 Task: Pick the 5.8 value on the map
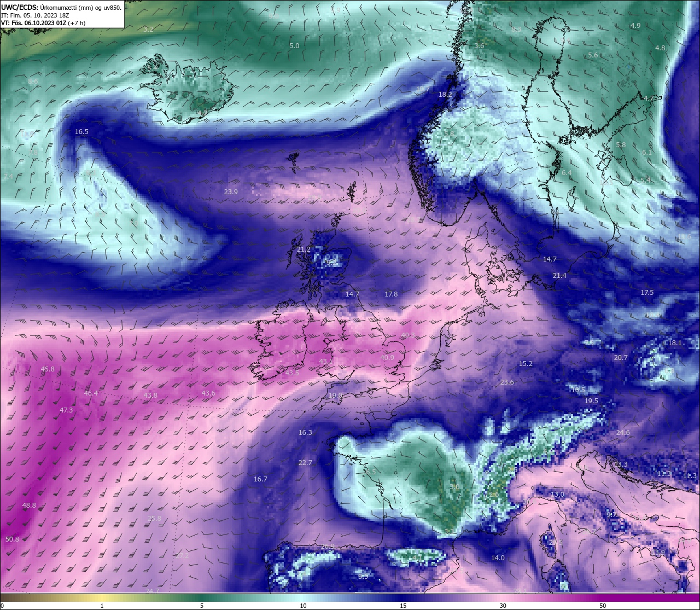(621, 145)
